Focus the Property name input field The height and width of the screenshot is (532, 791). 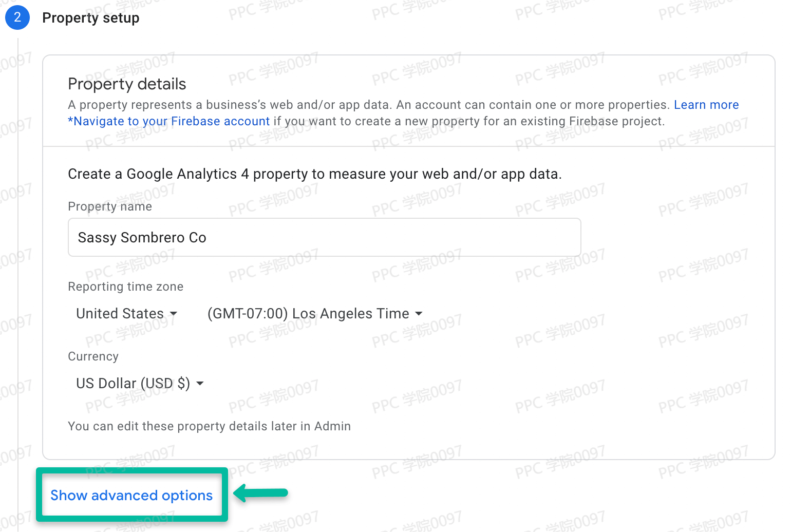324,237
